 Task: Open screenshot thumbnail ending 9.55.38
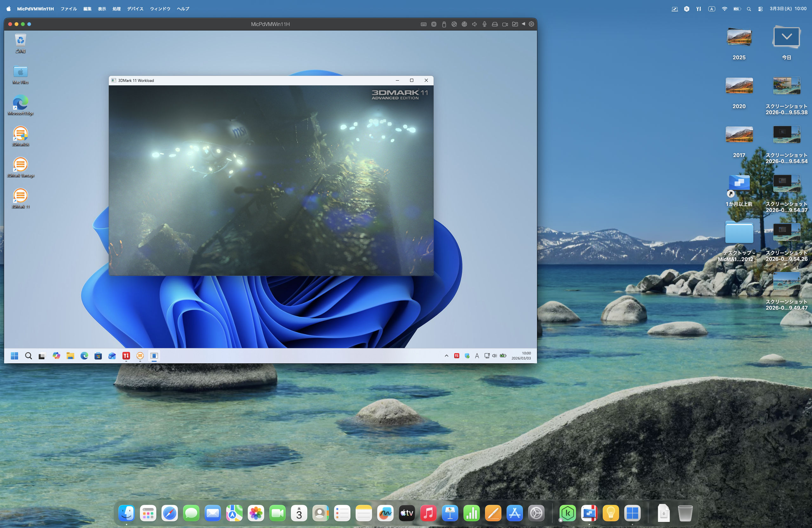coord(786,86)
